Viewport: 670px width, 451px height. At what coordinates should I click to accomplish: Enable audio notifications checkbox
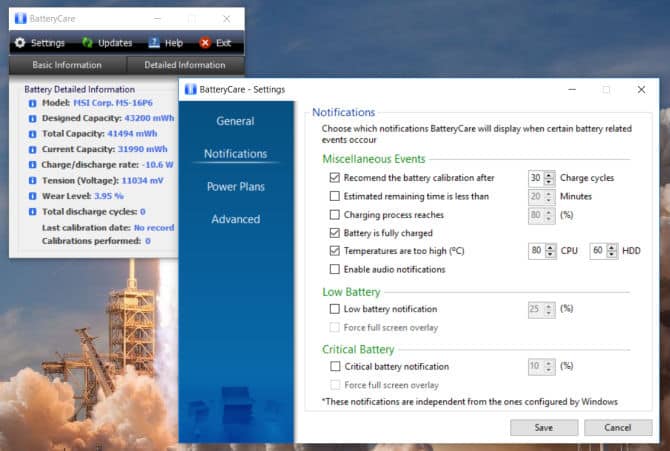click(334, 269)
